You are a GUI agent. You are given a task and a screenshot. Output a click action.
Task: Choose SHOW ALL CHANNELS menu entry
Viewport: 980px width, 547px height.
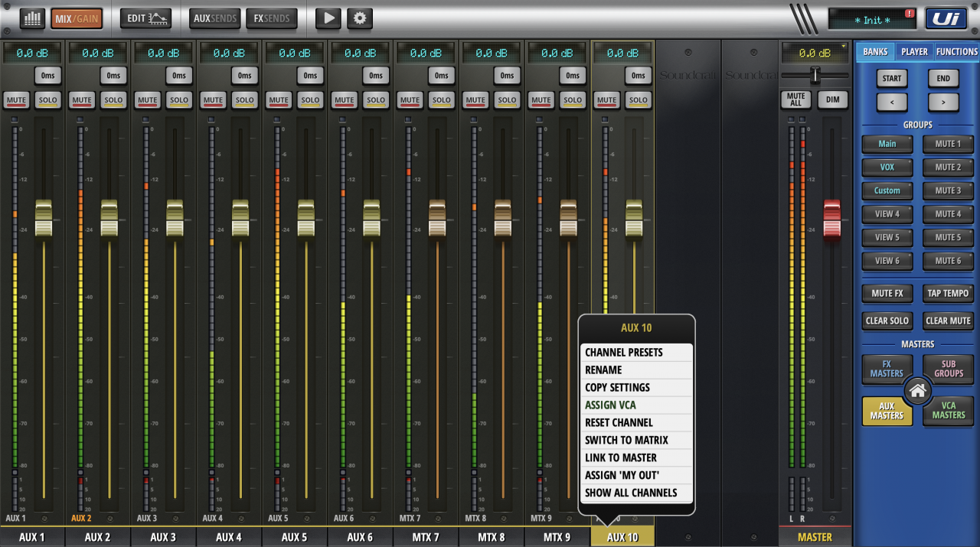636,493
